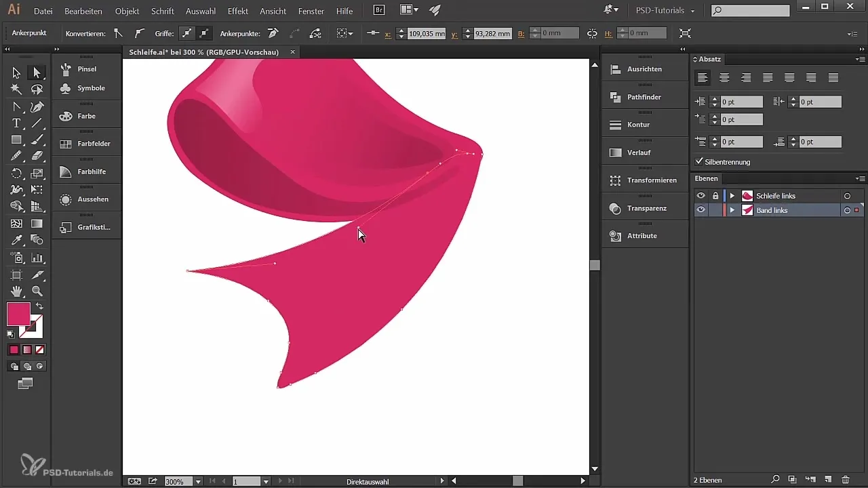868x488 pixels.
Task: Select the Selection (black arrow) tool
Action: point(16,73)
